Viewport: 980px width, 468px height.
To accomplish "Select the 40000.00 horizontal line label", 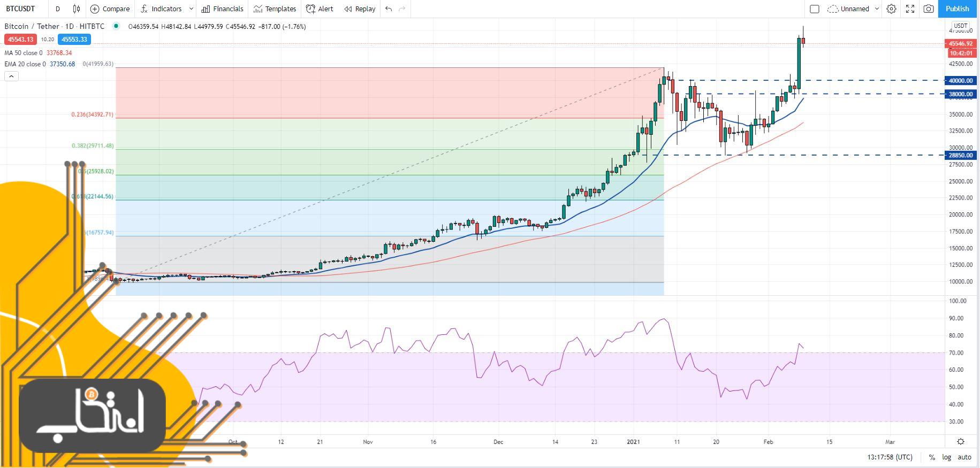I will pos(961,80).
